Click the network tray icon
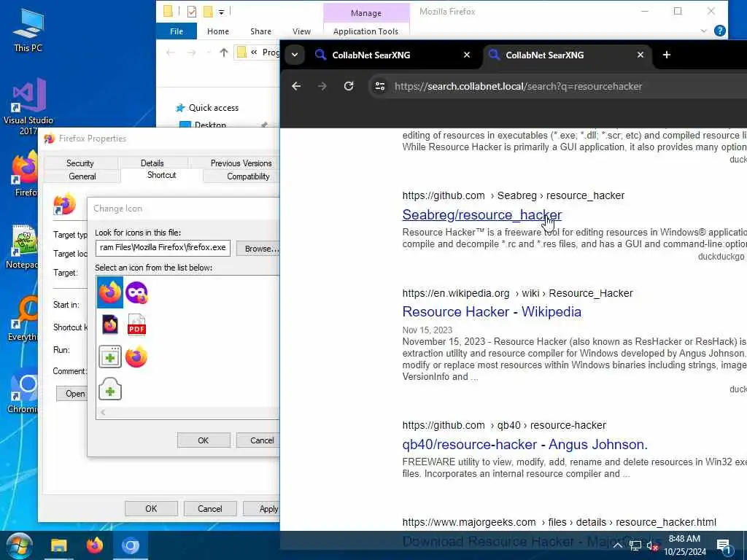 click(x=635, y=546)
